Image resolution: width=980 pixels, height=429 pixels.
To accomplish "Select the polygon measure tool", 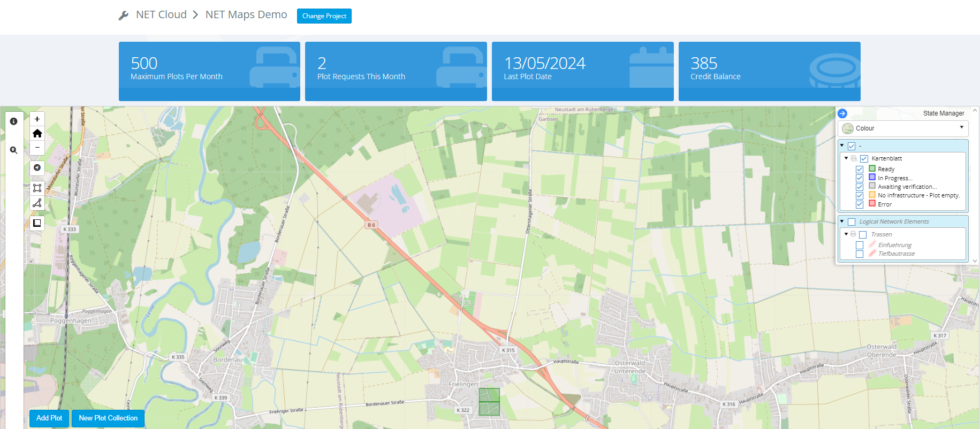I will coord(37,203).
